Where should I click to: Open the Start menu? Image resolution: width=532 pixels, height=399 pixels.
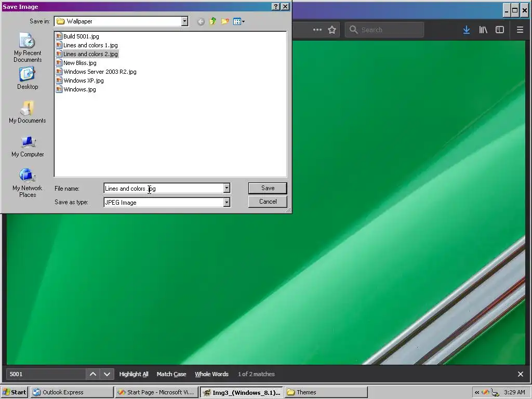(x=14, y=392)
